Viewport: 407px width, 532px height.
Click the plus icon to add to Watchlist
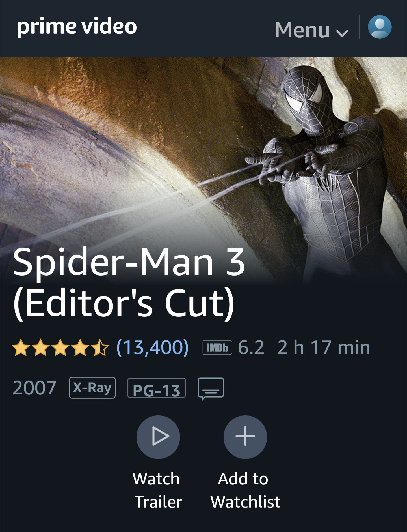pos(245,437)
